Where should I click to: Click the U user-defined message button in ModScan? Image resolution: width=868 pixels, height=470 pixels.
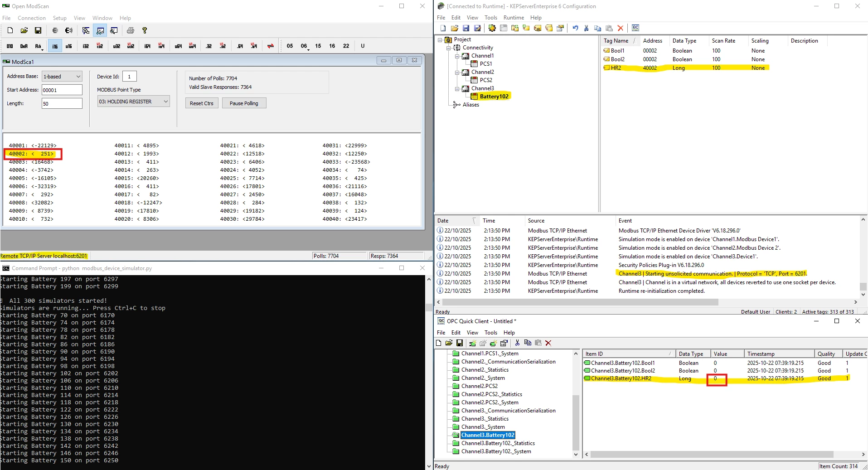click(363, 46)
